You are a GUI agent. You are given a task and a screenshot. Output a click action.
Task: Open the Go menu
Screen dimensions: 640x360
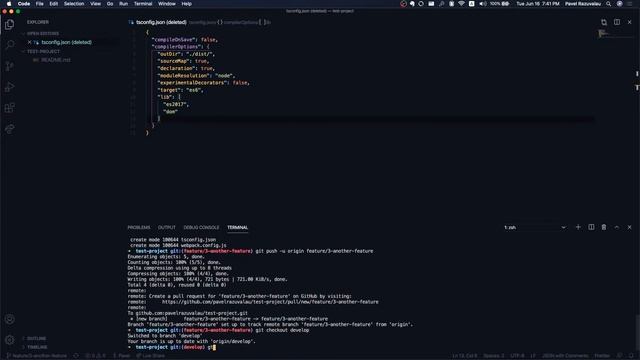click(x=110, y=4)
